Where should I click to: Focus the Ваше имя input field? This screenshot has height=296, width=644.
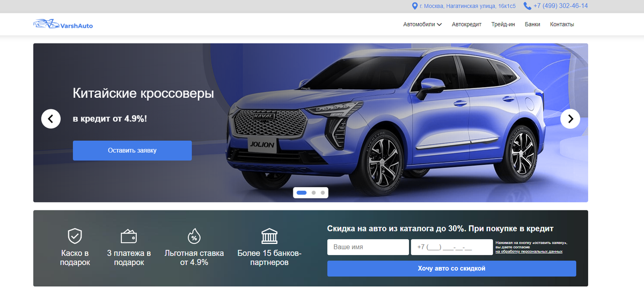pyautogui.click(x=368, y=247)
